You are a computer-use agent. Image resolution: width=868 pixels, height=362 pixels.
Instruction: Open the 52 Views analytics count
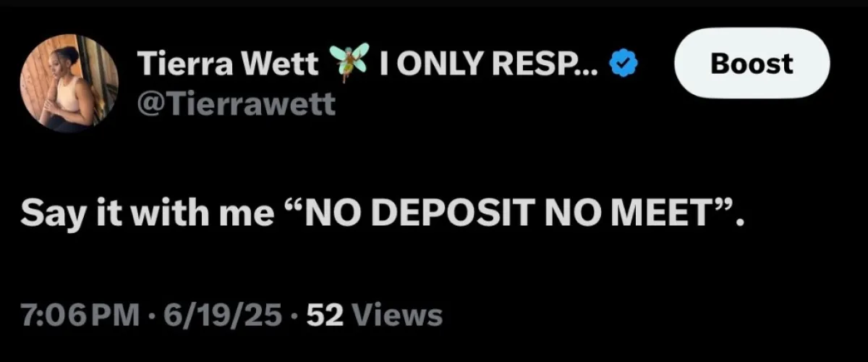375,315
